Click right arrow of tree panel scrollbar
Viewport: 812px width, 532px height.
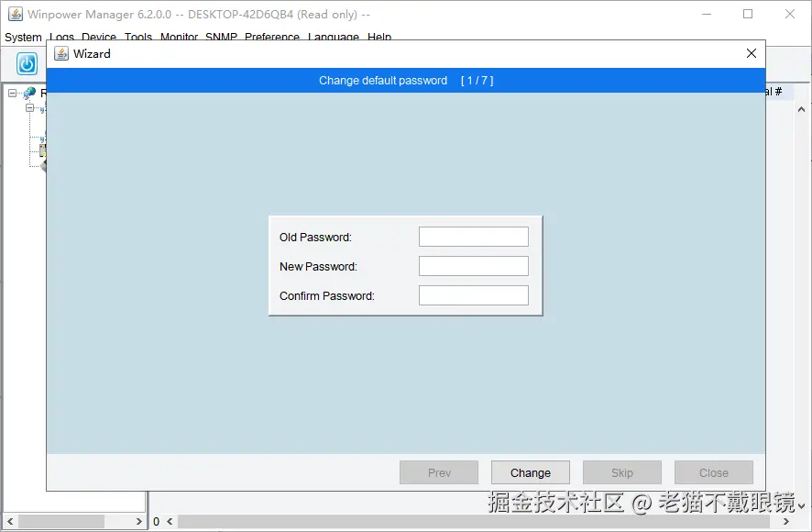pyautogui.click(x=138, y=521)
